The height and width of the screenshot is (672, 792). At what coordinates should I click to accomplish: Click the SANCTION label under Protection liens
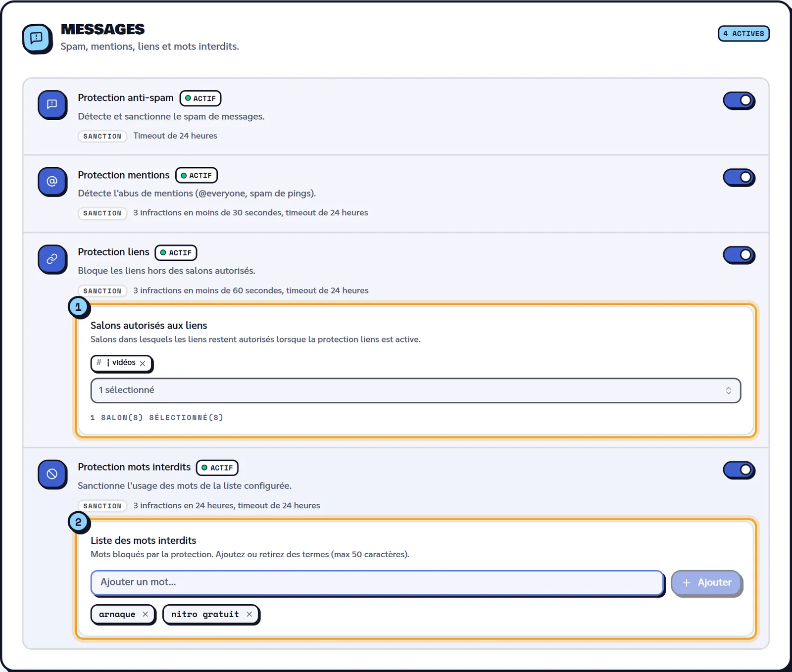pyautogui.click(x=102, y=291)
